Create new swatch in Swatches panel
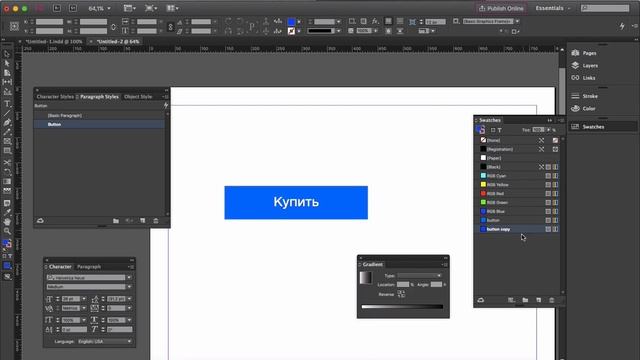 tap(538, 300)
